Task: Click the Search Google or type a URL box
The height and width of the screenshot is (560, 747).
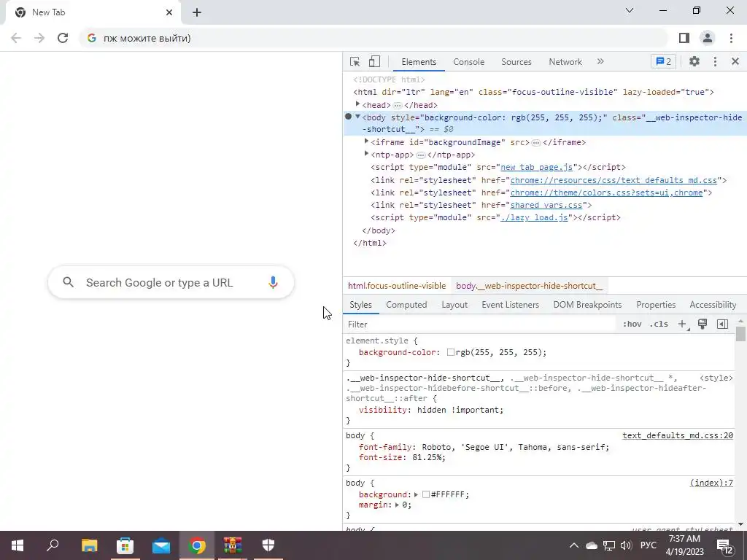Action: (x=171, y=282)
